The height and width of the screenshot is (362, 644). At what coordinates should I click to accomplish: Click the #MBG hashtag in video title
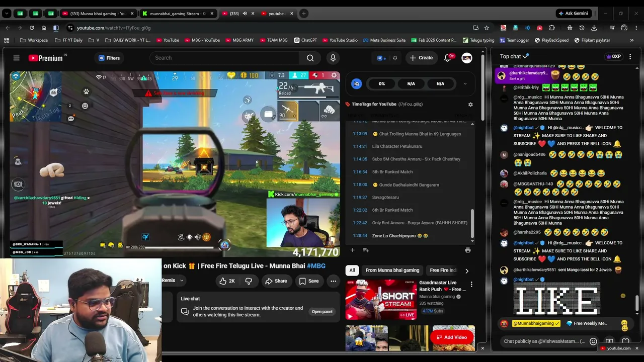pos(316,266)
